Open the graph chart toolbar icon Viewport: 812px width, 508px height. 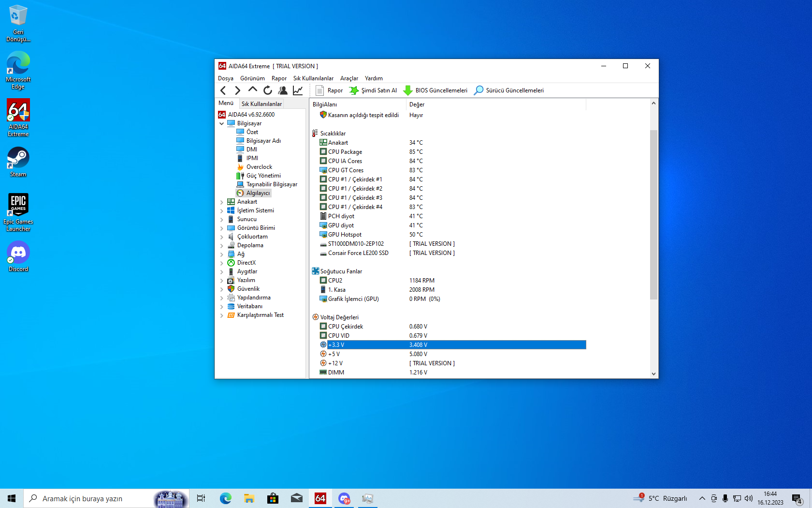(298, 90)
